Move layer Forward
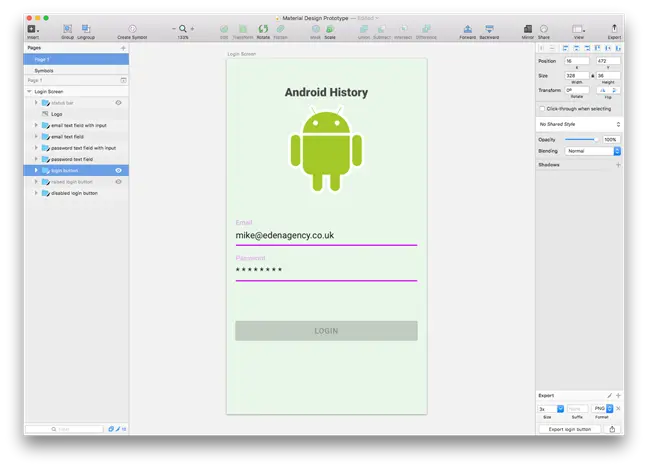 [x=467, y=29]
